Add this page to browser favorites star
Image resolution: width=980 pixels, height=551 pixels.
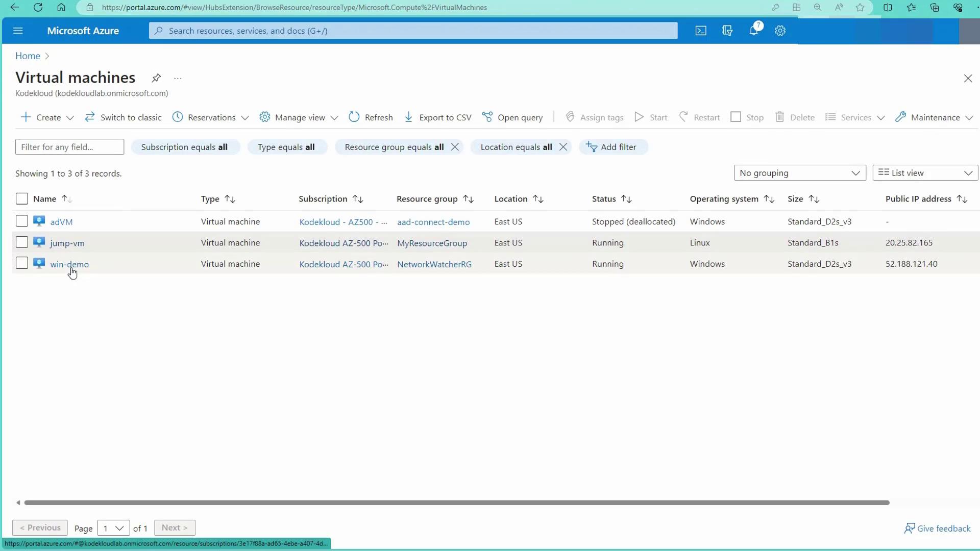[860, 7]
